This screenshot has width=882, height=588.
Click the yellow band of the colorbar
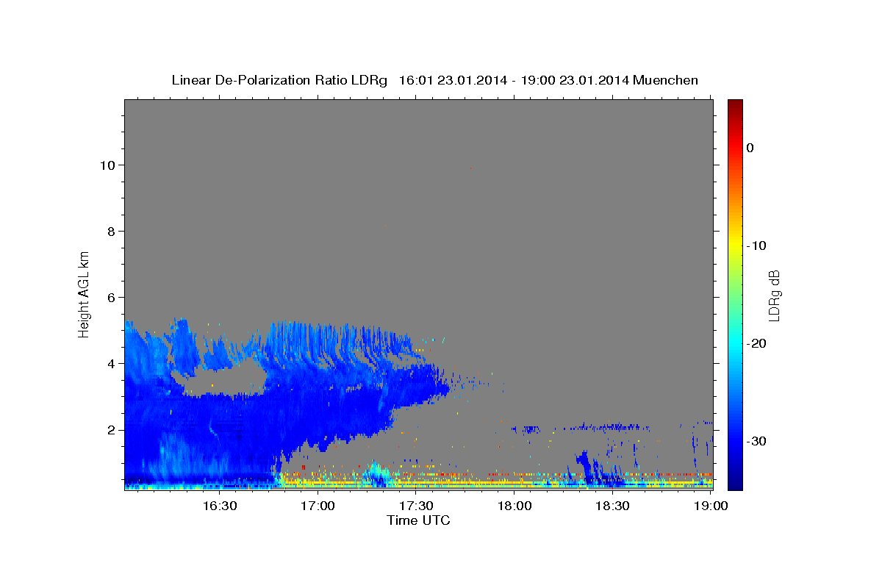[735, 243]
